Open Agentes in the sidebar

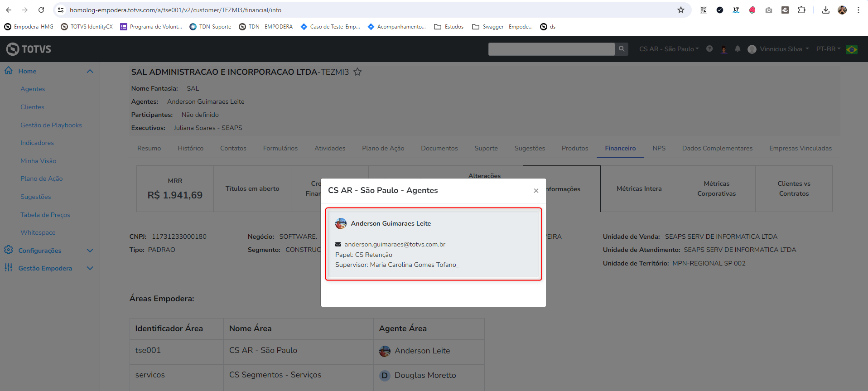click(x=33, y=89)
